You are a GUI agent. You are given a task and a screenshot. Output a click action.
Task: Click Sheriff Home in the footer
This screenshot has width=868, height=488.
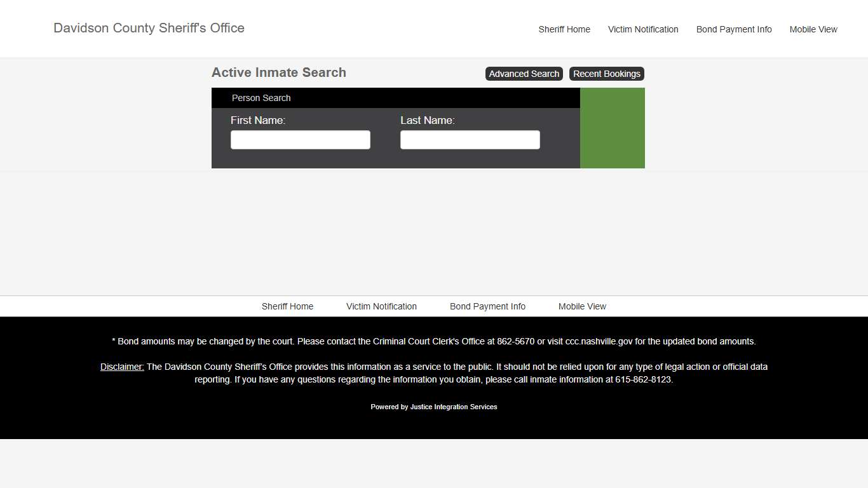coord(287,306)
